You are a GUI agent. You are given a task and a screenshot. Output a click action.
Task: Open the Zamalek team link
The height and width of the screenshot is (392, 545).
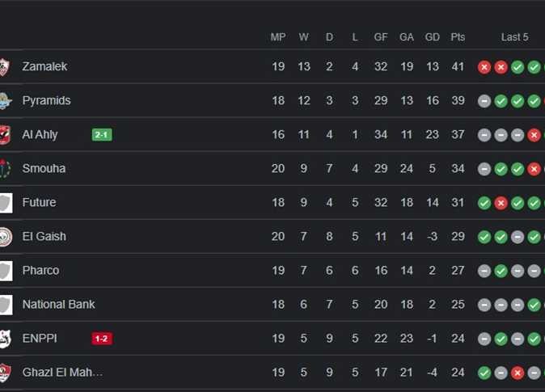pos(44,67)
